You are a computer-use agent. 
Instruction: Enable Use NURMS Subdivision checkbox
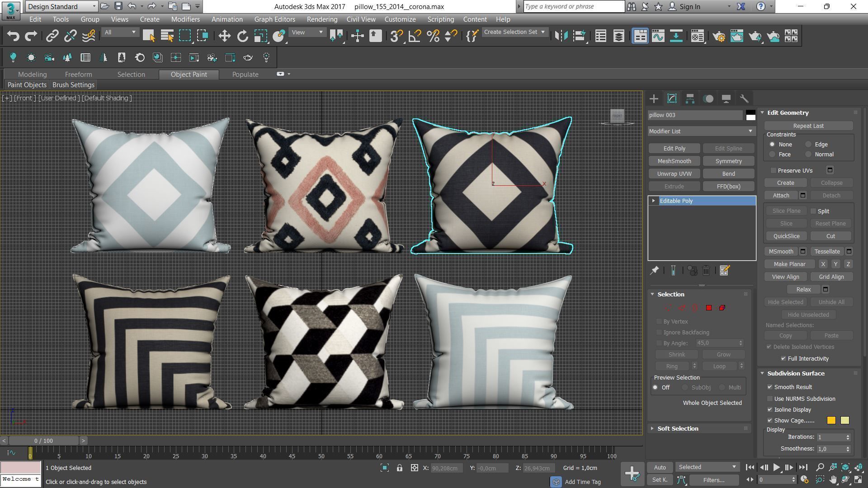pyautogui.click(x=770, y=399)
